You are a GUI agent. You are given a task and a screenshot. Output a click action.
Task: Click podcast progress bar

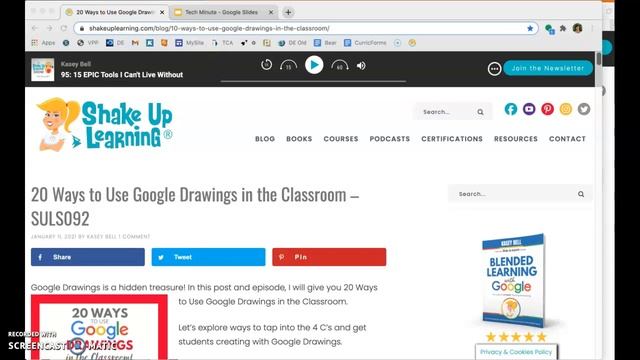click(313, 81)
